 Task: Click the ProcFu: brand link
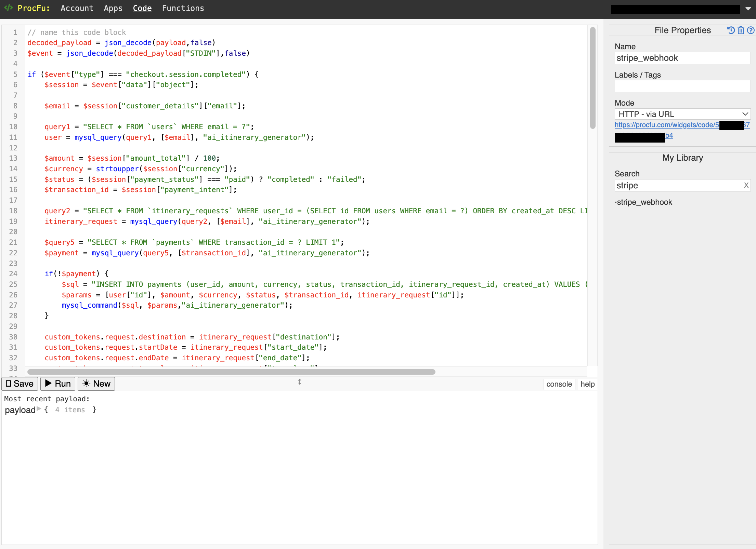click(x=34, y=8)
